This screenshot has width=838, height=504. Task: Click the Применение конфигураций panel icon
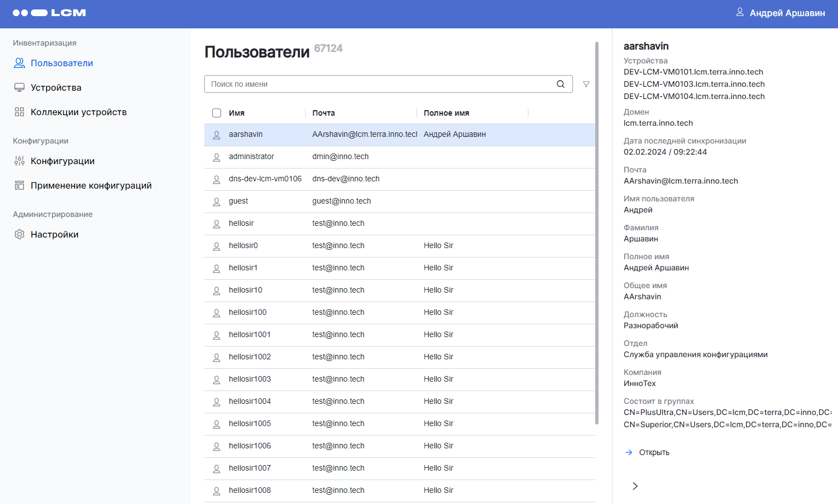point(18,185)
